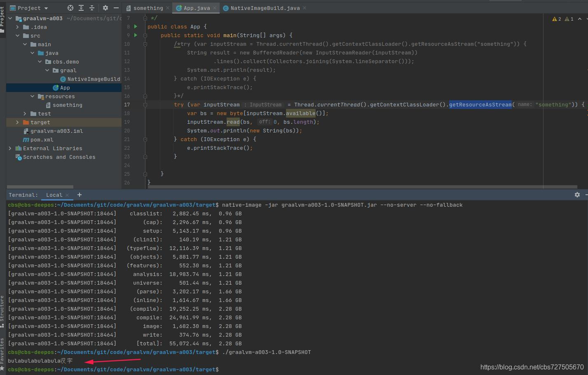Image resolution: width=588 pixels, height=375 pixels.
Task: Click the Expand All icon in Project panel
Action: coord(81,8)
